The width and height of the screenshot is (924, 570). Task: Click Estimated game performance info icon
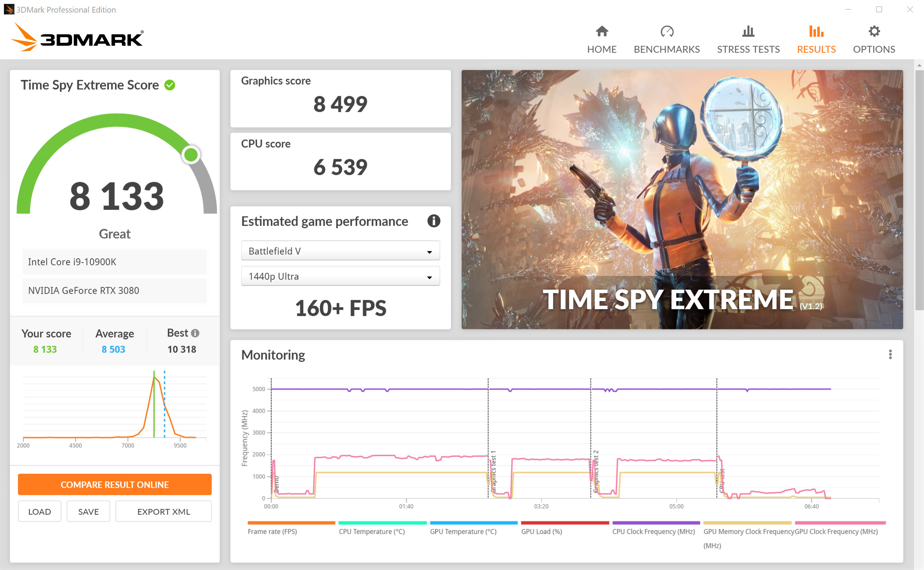433,221
